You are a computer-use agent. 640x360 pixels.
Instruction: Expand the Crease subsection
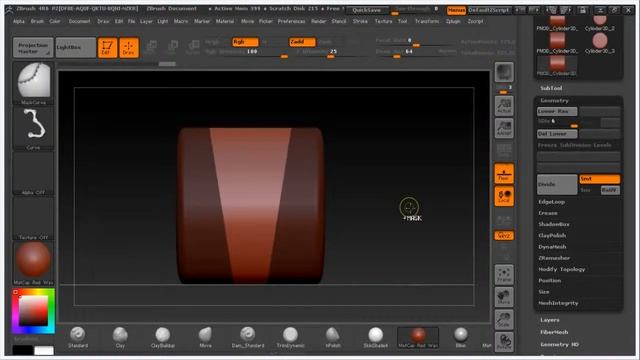(548, 213)
